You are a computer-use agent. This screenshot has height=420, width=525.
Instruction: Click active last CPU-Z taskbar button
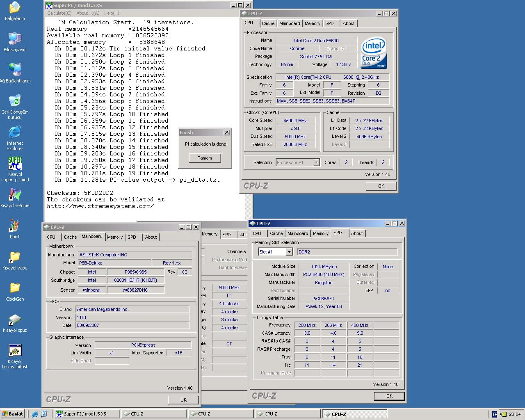[x=355, y=414]
